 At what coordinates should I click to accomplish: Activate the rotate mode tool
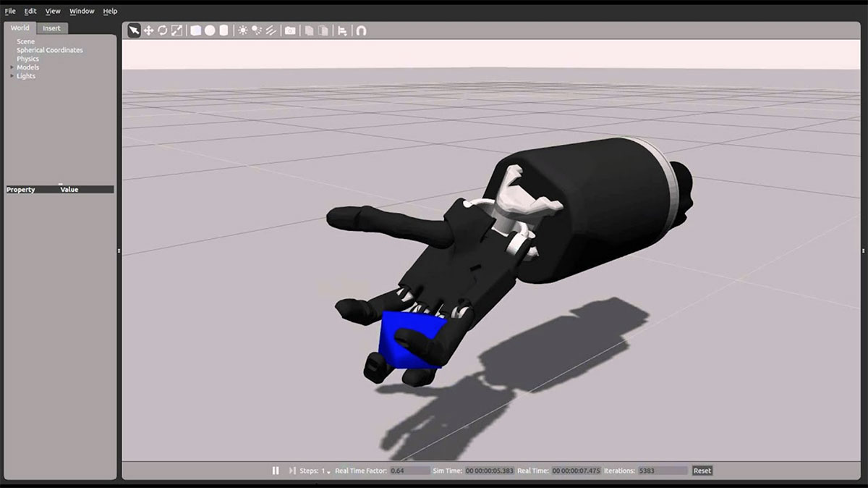[163, 30]
